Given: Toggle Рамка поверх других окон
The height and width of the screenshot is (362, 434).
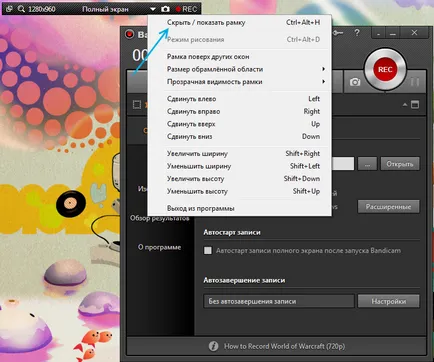Looking at the screenshot, I should (x=240, y=57).
